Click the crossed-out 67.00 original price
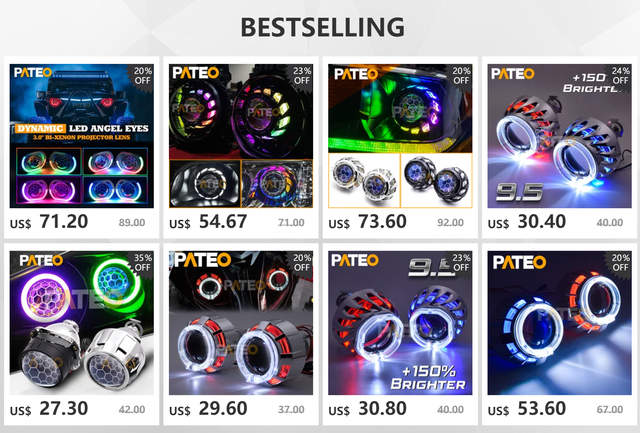640x433 pixels. [x=610, y=409]
